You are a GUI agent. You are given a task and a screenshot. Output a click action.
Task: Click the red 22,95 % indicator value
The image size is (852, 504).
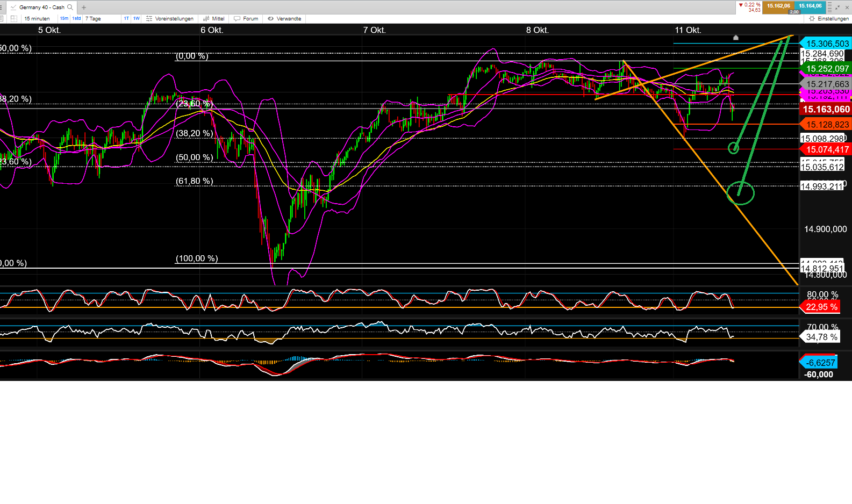point(821,307)
